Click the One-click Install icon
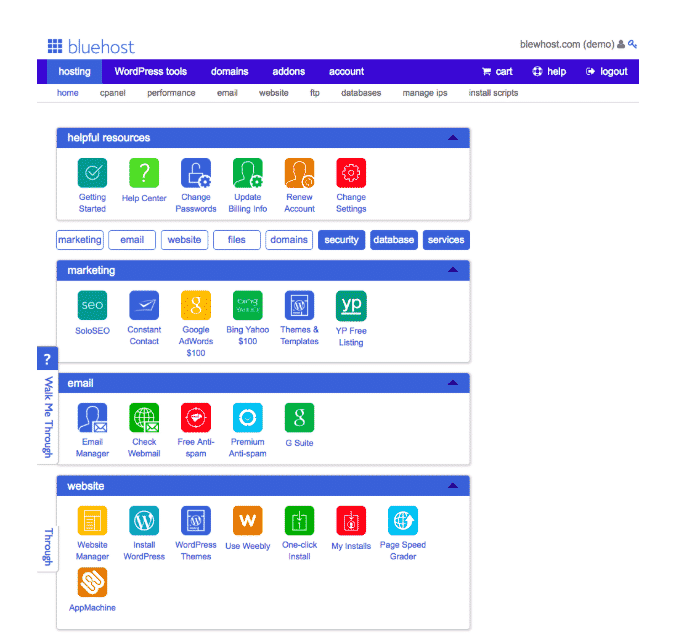This screenshot has height=635, width=696. pos(299,521)
